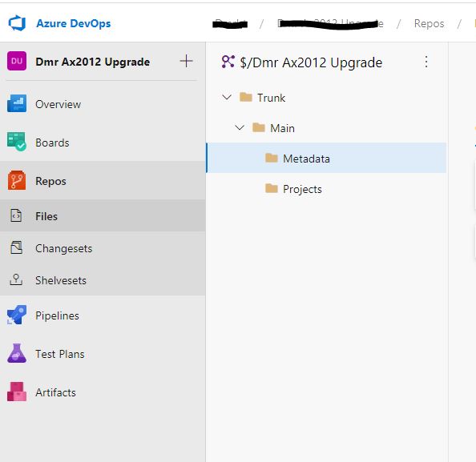Screen dimensions: 476x462
Task: Click the Repos breadcrumb link
Action: (x=429, y=23)
